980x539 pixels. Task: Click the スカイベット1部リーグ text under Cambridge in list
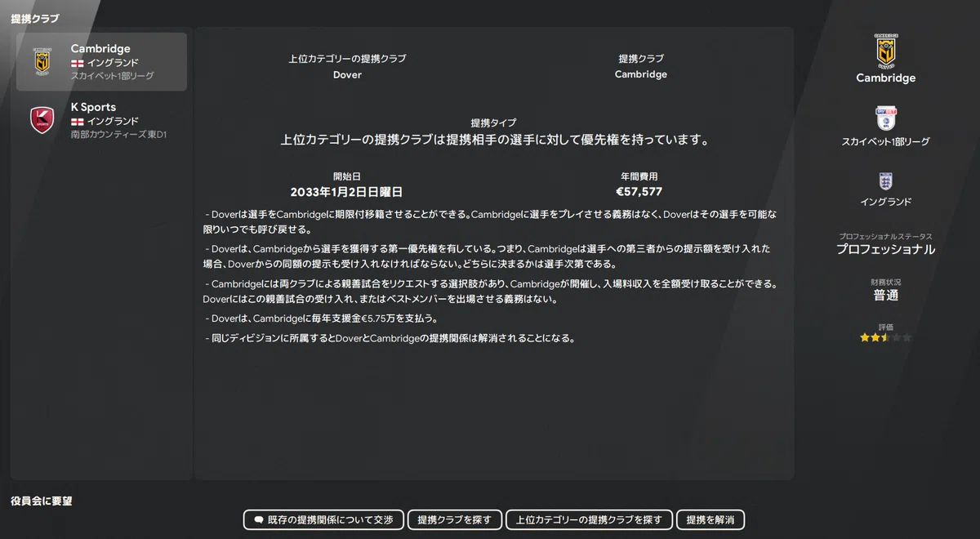click(113, 76)
